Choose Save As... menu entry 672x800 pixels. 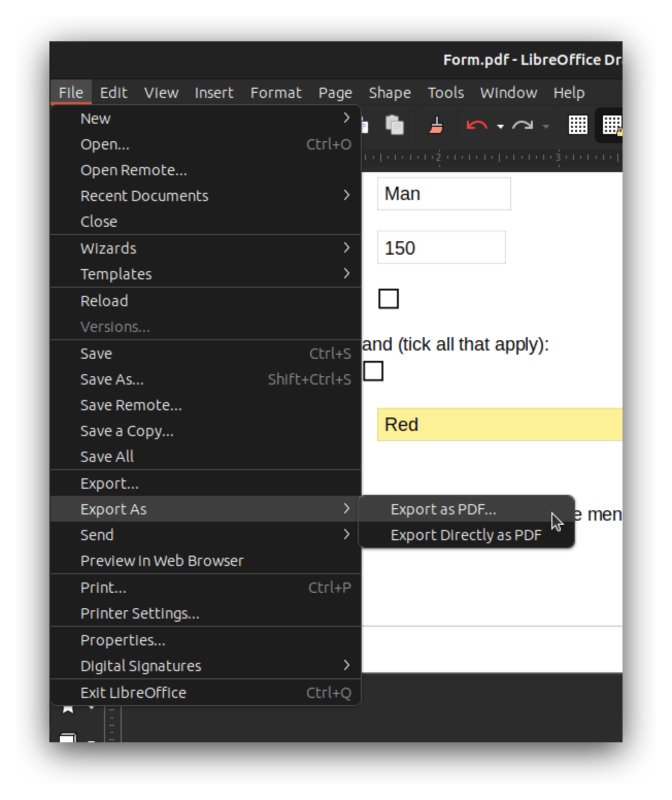(206, 379)
